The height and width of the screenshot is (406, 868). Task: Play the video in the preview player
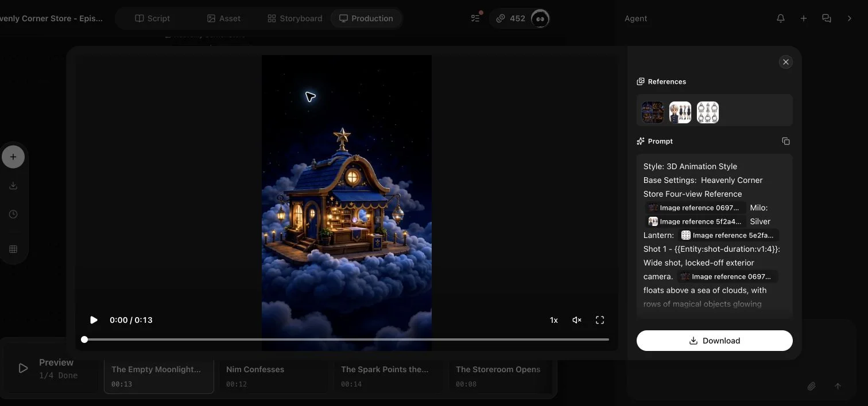coord(94,320)
